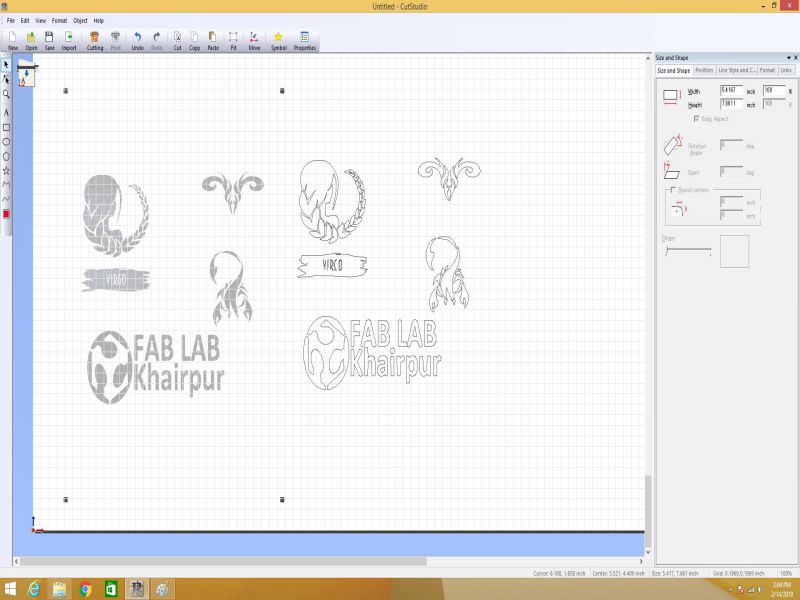Click the Width inch input field

tap(731, 90)
